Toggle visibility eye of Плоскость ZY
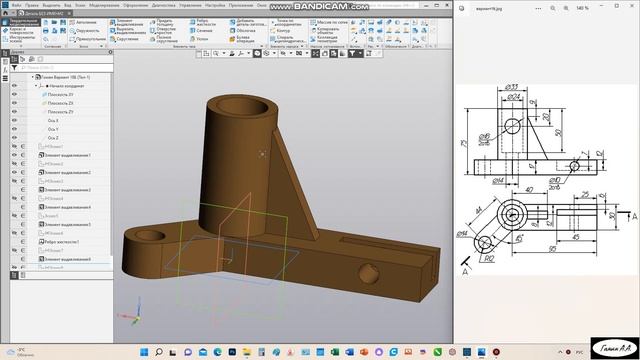Image resolution: width=640 pixels, height=360 pixels. point(14,112)
